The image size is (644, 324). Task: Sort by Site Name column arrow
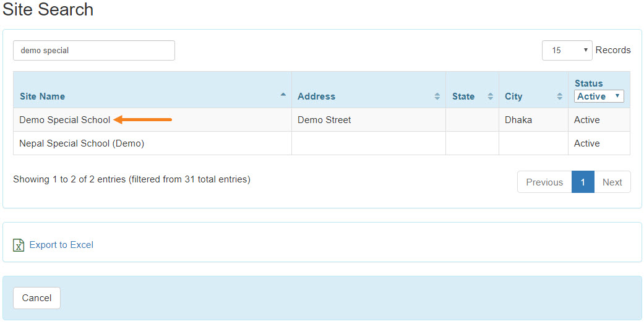(x=283, y=95)
